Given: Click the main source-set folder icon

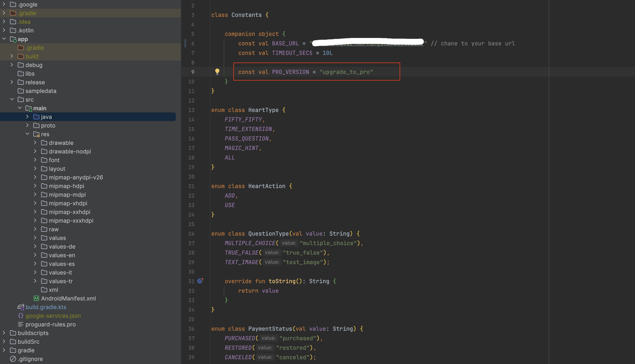Looking at the screenshot, I should pyautogui.click(x=29, y=108).
